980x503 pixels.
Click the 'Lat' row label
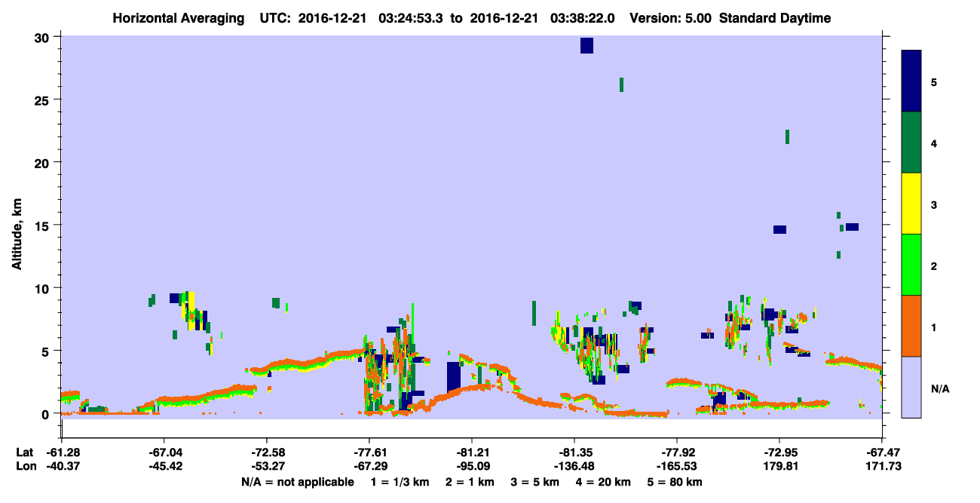click(23, 452)
